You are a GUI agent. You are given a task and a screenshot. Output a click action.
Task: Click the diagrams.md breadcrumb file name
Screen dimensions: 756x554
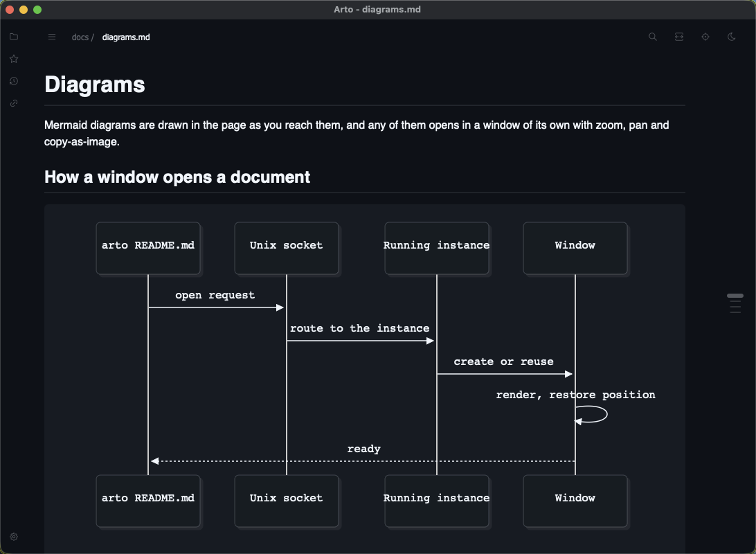coord(126,37)
